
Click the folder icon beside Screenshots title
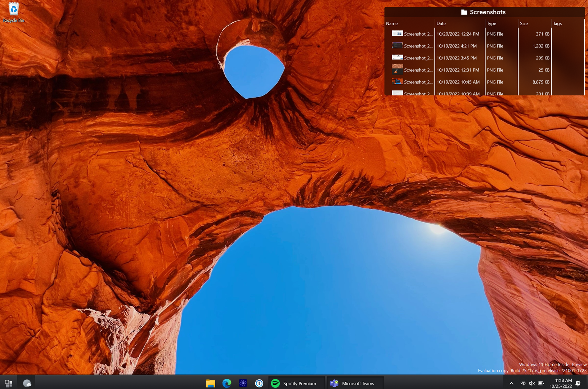click(x=464, y=12)
